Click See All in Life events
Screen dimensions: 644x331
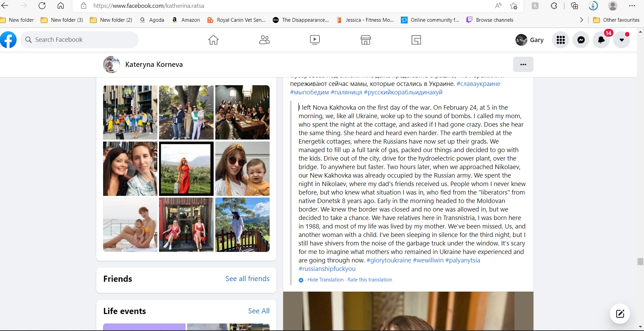pyautogui.click(x=259, y=311)
